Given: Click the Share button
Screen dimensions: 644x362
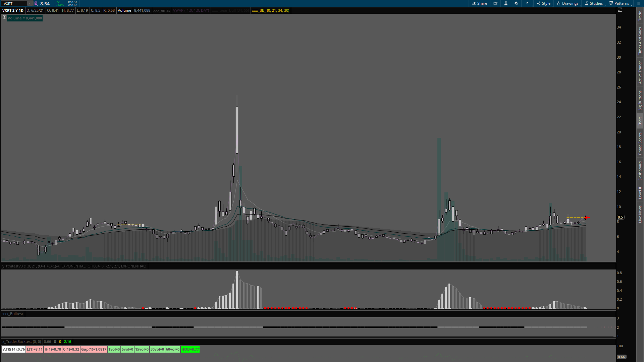Looking at the screenshot, I should tap(479, 3).
